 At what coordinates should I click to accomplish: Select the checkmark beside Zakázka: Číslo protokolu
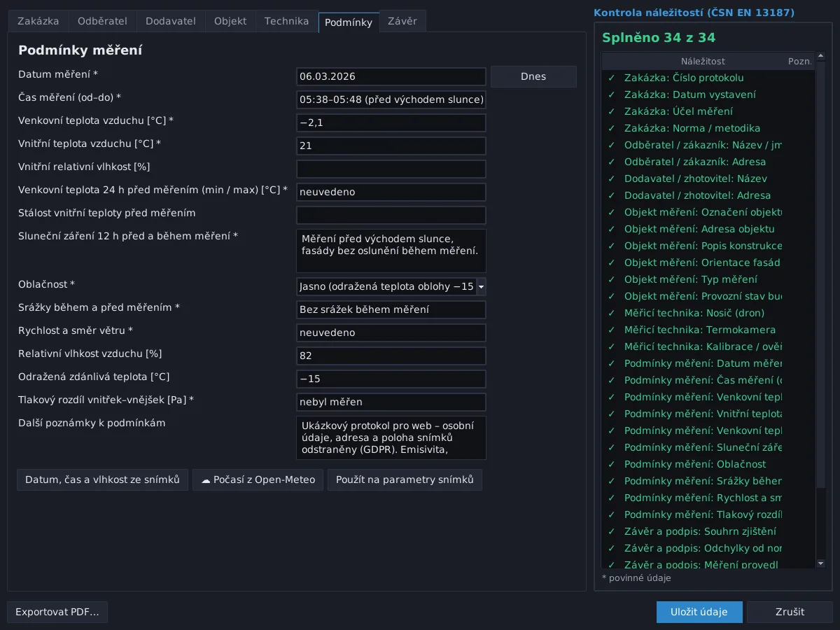[x=611, y=78]
